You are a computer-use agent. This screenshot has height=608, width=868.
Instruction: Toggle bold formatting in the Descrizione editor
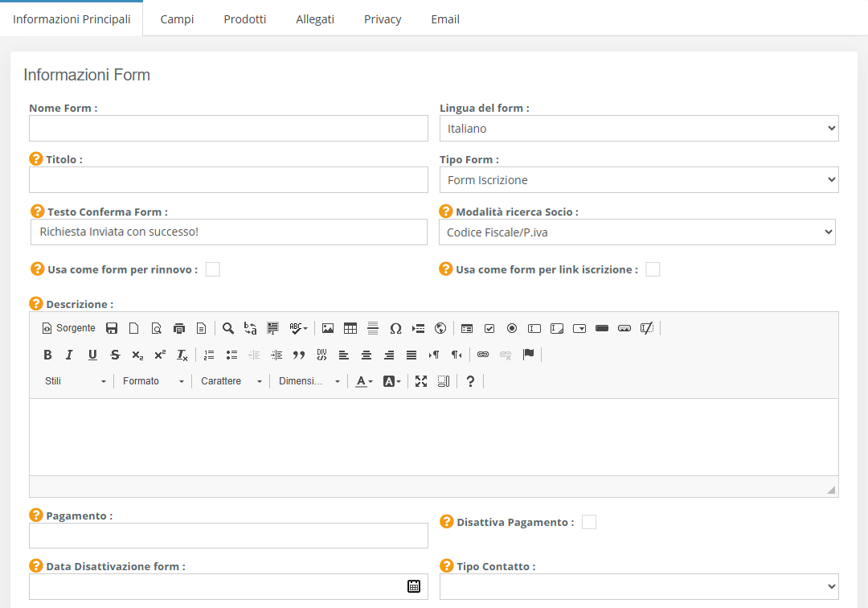pos(47,355)
